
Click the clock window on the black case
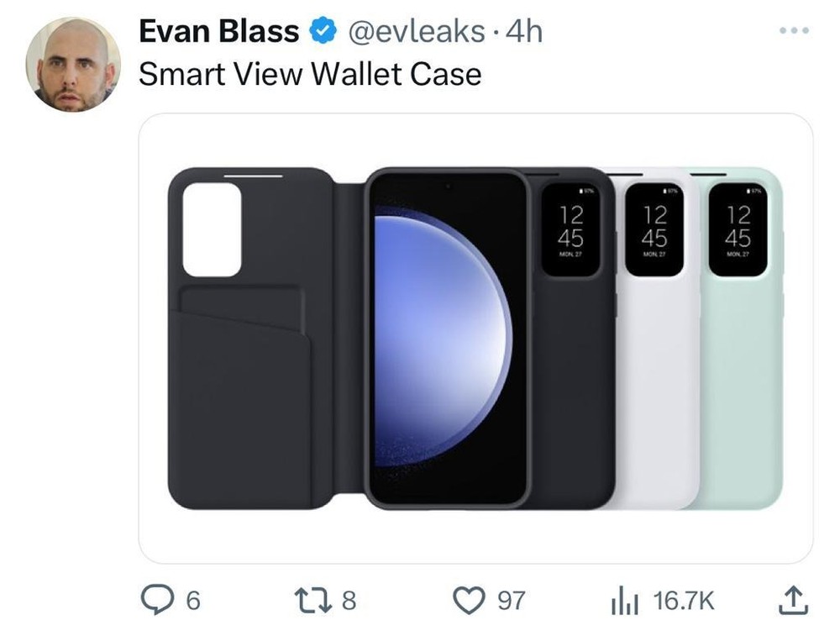click(571, 229)
